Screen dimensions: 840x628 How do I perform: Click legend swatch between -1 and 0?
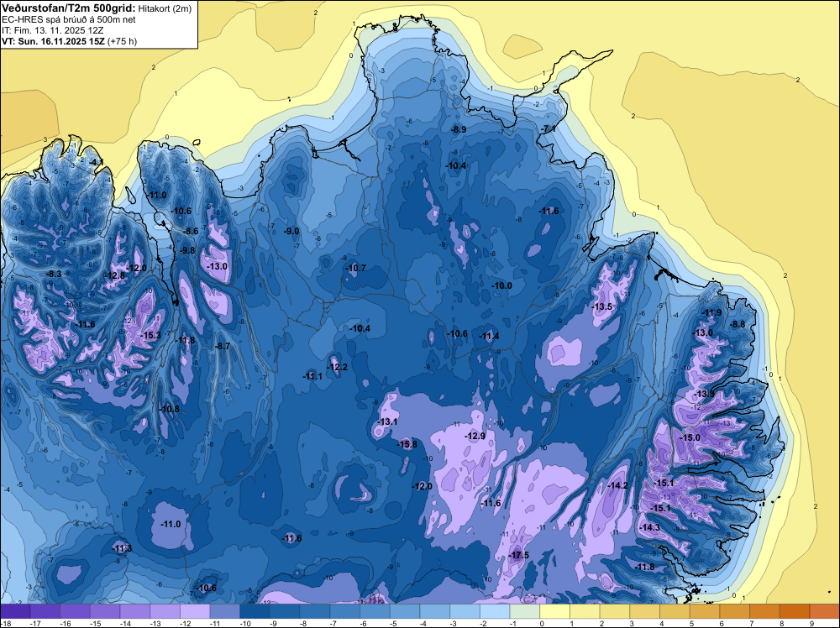525,611
